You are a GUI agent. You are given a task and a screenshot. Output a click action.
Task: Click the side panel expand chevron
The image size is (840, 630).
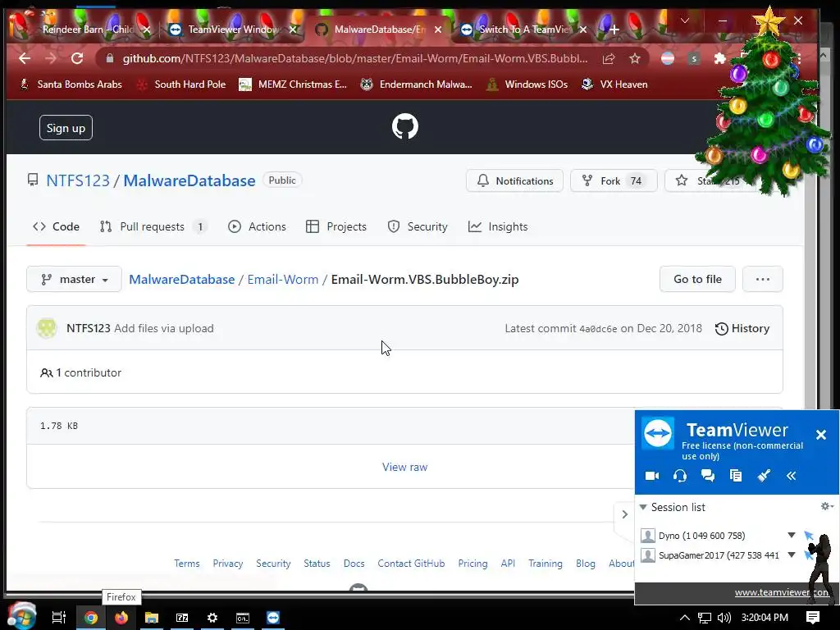(x=624, y=514)
